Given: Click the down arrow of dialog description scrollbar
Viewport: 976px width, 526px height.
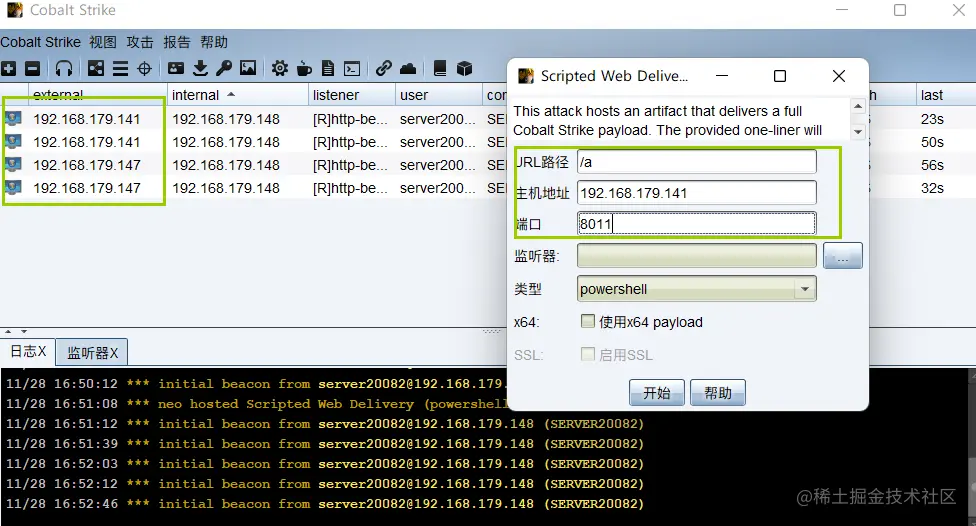Looking at the screenshot, I should (x=858, y=131).
